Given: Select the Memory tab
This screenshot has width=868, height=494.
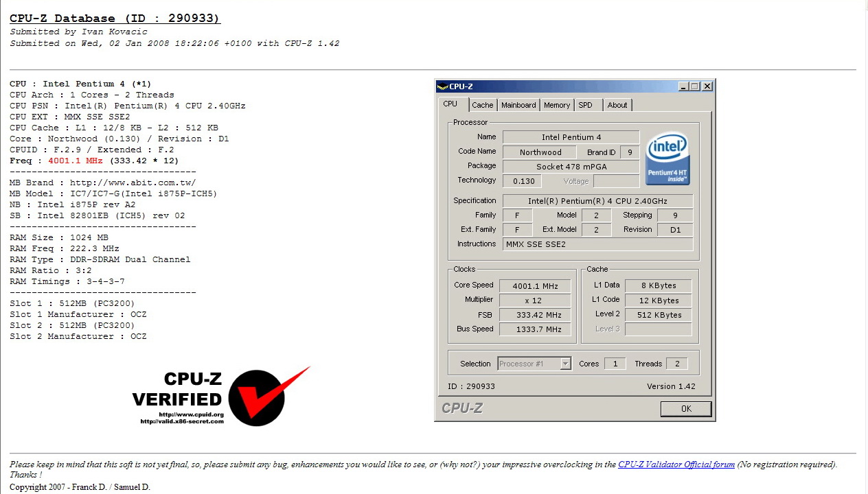Looking at the screenshot, I should coord(557,105).
